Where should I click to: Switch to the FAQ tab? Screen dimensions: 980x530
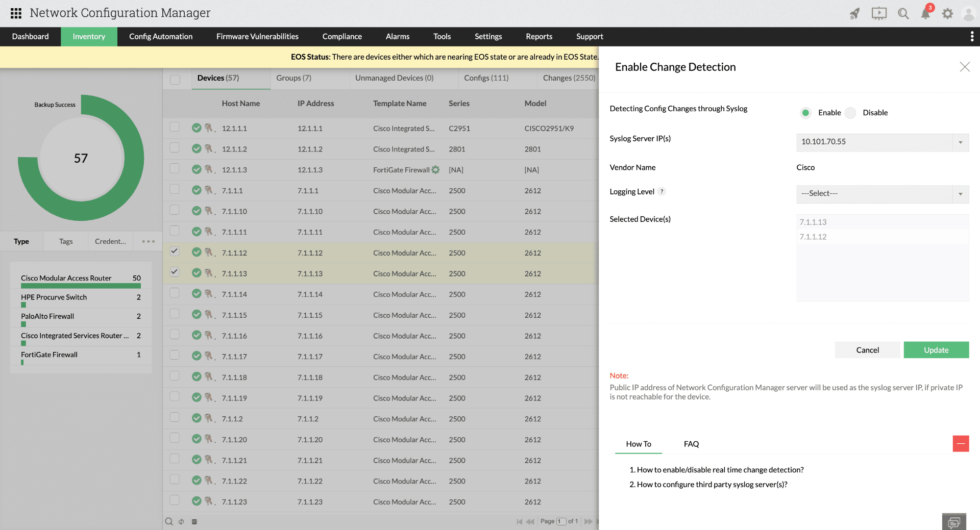[691, 444]
